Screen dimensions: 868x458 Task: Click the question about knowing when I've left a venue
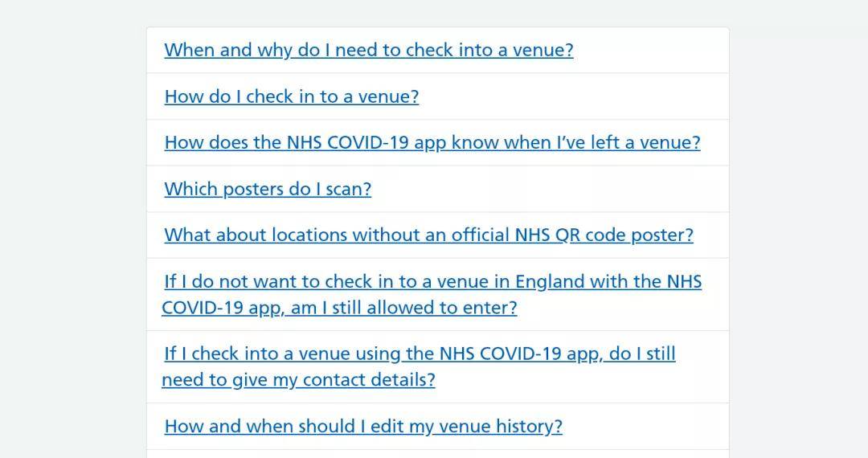432,143
